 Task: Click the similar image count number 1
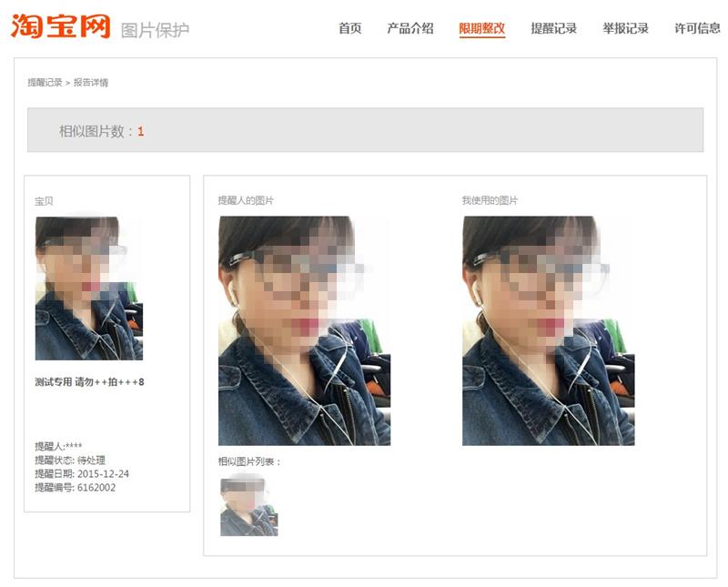coord(140,131)
